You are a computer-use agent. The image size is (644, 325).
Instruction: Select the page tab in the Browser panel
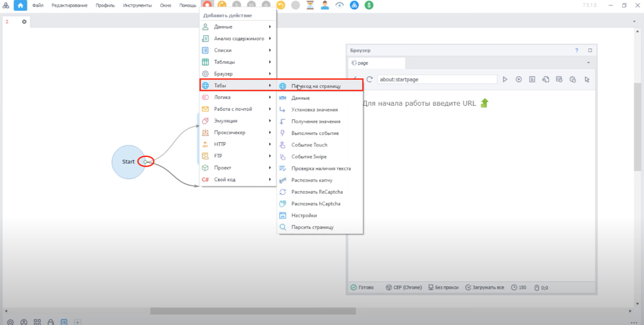pos(376,63)
